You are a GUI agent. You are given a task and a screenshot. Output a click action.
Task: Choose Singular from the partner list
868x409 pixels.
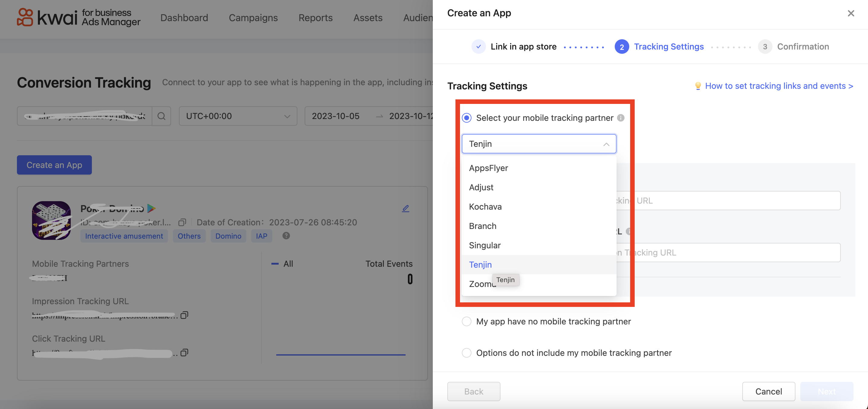[539, 245]
